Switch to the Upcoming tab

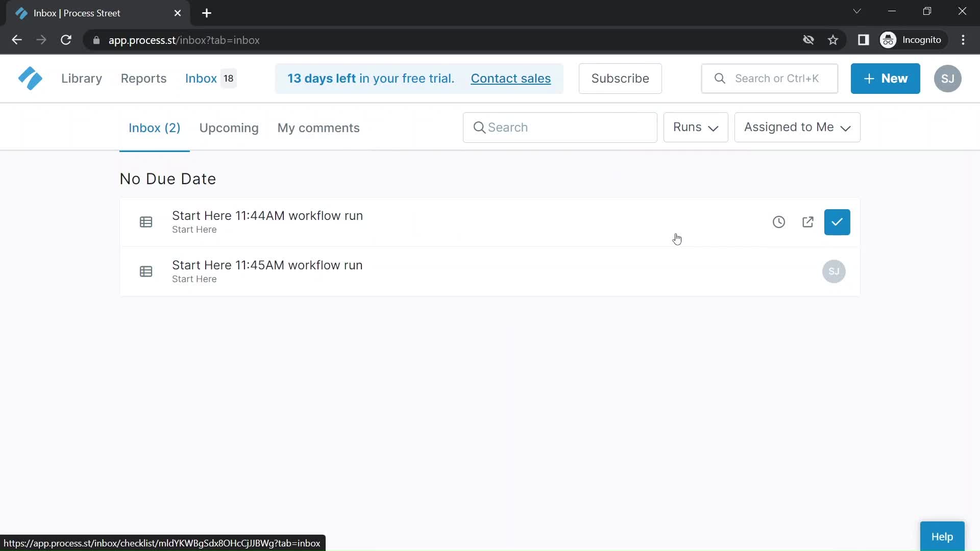228,128
